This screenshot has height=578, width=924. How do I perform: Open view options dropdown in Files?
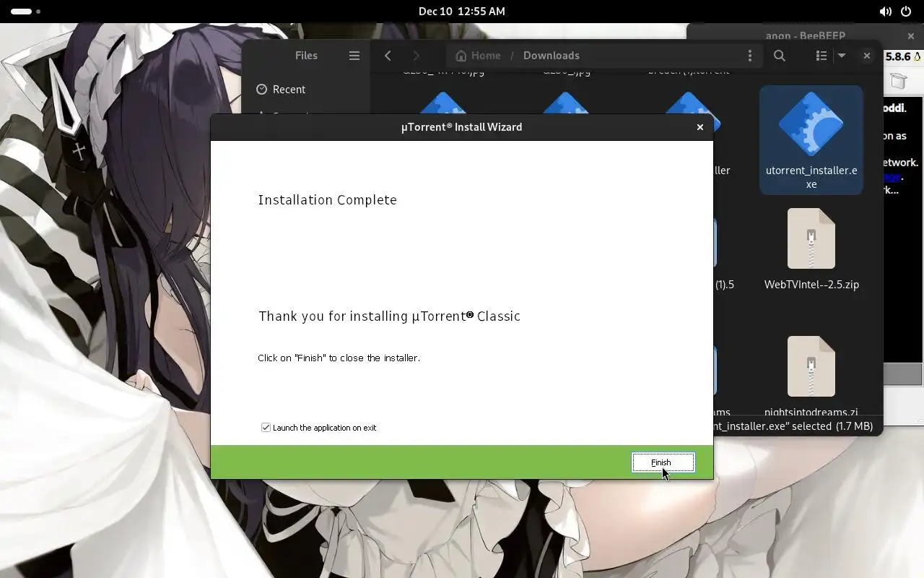point(841,56)
